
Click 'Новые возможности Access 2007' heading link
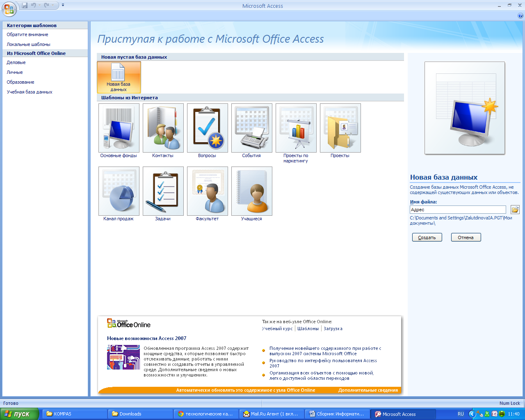pos(147,338)
